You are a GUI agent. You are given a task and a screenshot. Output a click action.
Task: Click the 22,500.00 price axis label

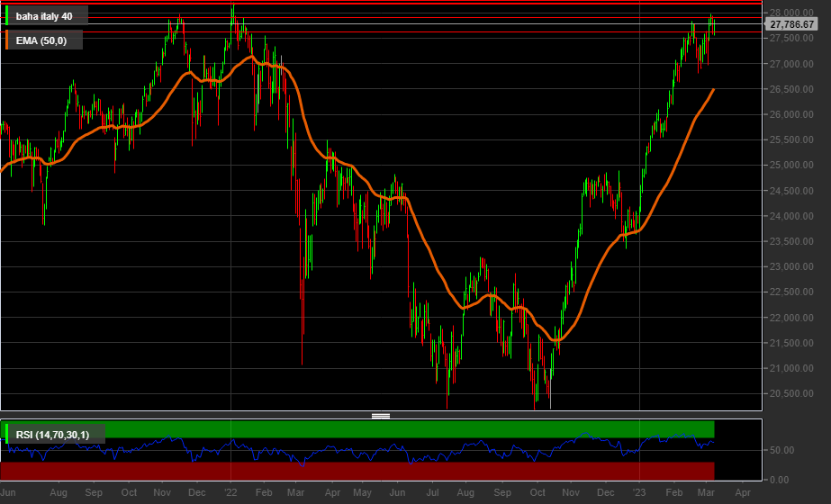[791, 292]
